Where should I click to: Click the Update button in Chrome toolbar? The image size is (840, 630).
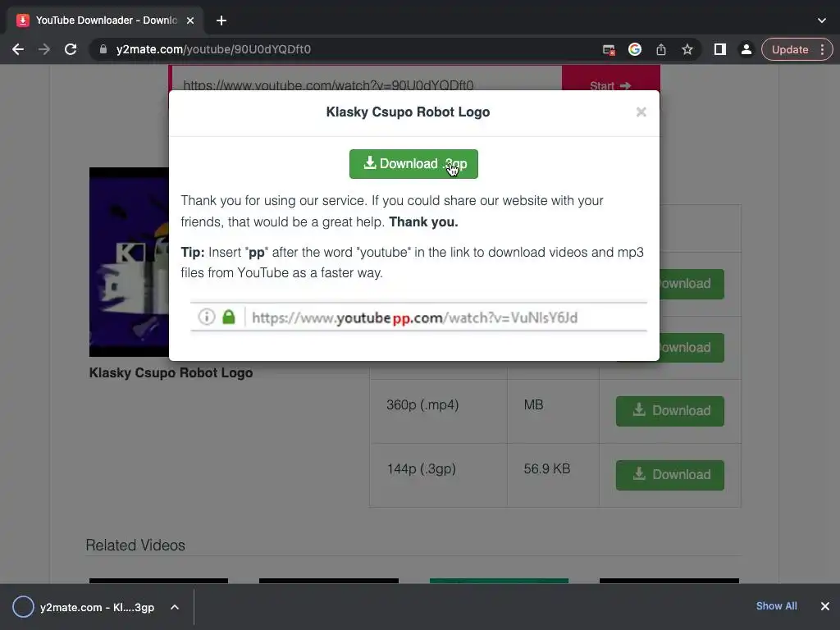790,49
